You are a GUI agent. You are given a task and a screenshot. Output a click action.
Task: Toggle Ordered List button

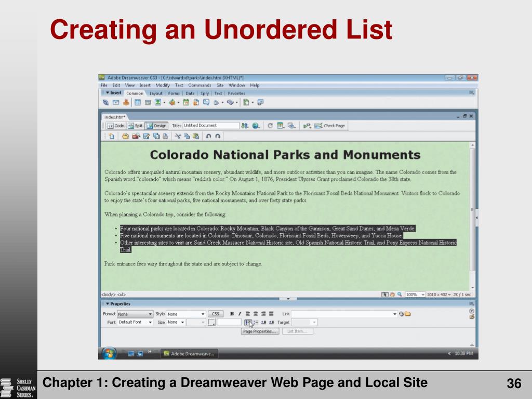tap(256, 322)
